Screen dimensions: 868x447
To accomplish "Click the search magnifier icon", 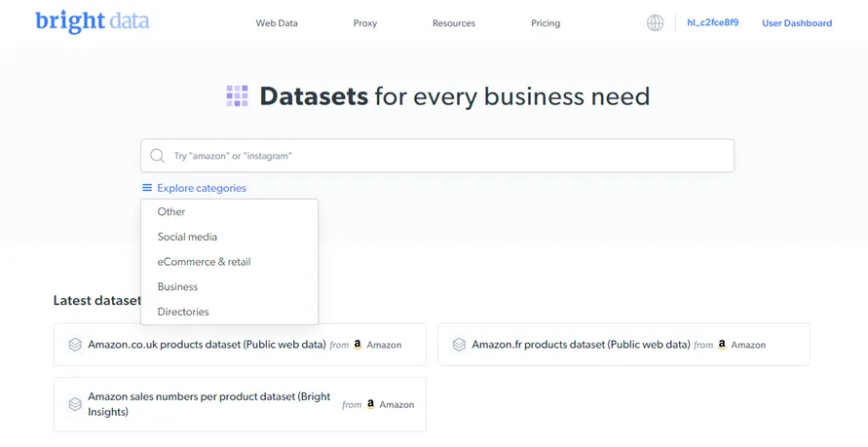I will (x=157, y=156).
